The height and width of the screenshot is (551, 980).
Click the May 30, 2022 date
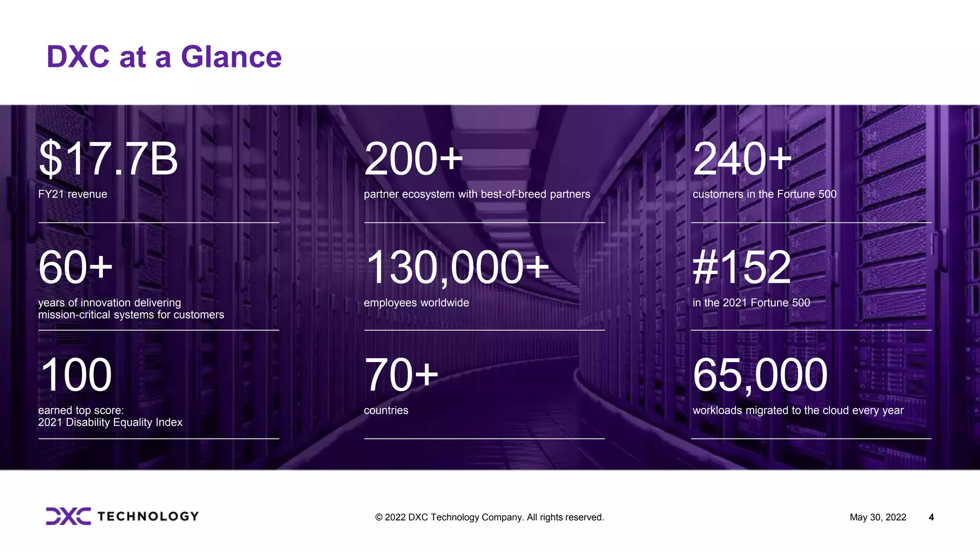point(878,517)
